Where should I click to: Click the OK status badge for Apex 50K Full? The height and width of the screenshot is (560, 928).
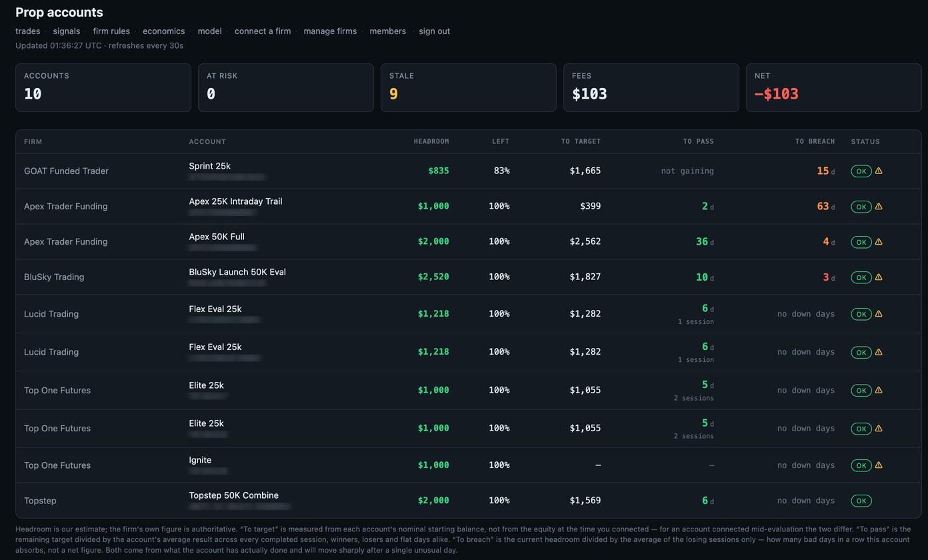pyautogui.click(x=861, y=242)
